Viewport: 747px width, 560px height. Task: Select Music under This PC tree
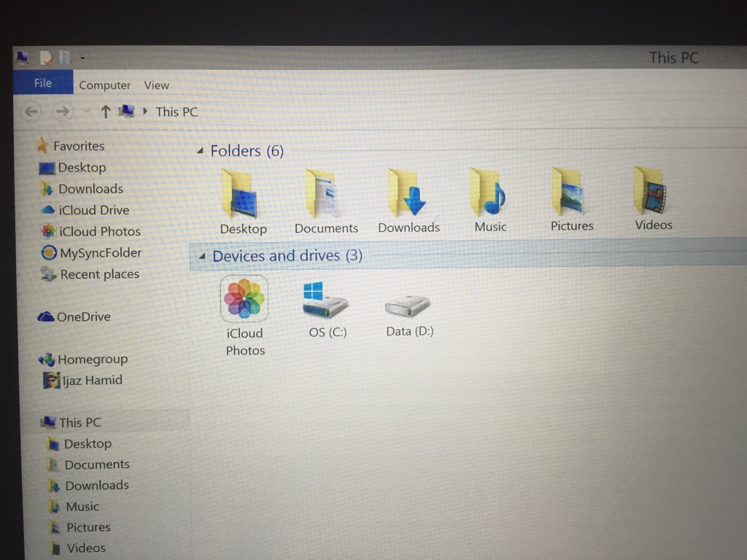point(82,506)
